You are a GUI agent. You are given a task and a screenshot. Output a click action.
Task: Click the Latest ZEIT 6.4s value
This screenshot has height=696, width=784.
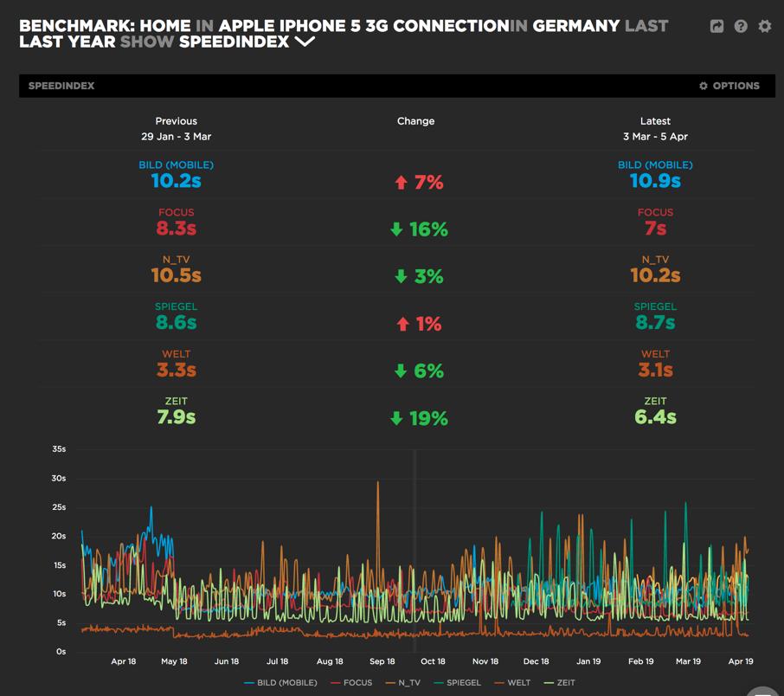tap(656, 416)
